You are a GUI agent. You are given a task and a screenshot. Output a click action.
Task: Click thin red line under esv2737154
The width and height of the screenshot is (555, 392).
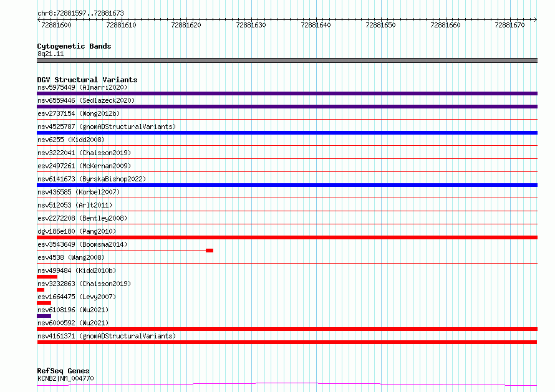click(287, 120)
